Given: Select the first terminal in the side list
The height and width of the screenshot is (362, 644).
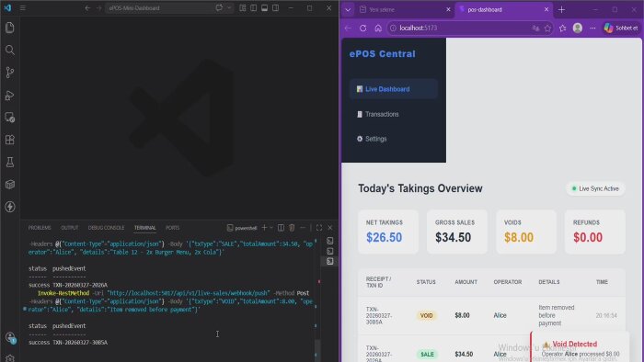Looking at the screenshot, I should pos(329,241).
